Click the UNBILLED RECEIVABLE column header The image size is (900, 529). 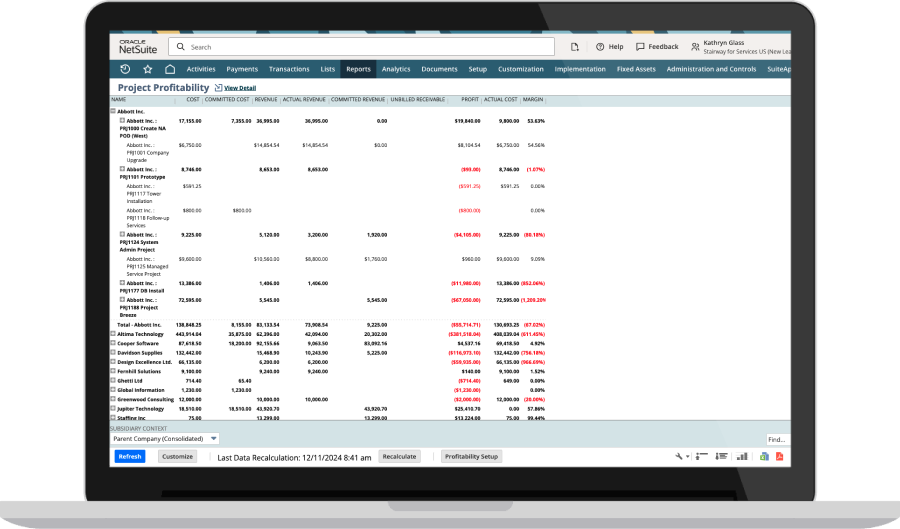pyautogui.click(x=418, y=99)
